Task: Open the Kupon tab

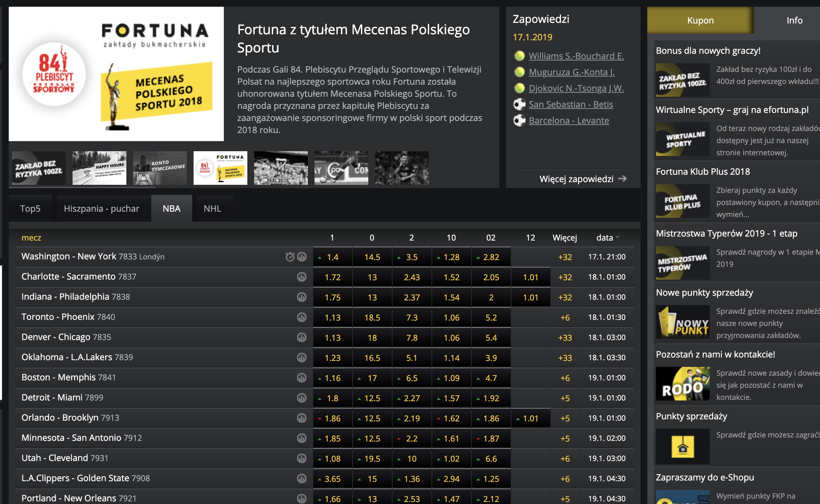Action: click(700, 20)
